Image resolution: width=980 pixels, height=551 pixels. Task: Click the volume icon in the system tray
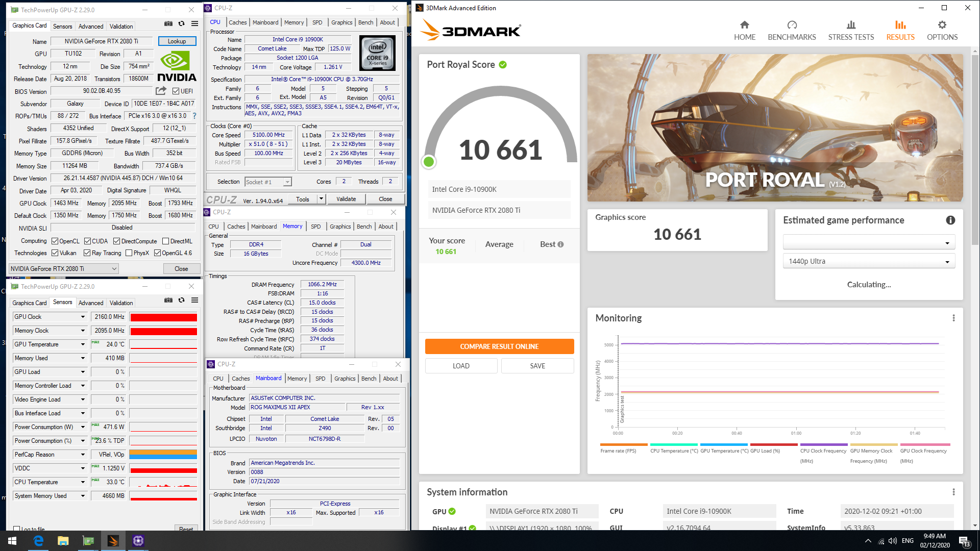pyautogui.click(x=893, y=541)
